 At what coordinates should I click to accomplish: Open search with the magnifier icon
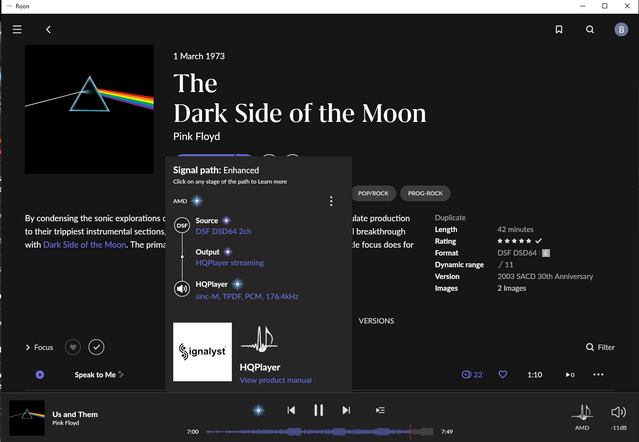[590, 30]
